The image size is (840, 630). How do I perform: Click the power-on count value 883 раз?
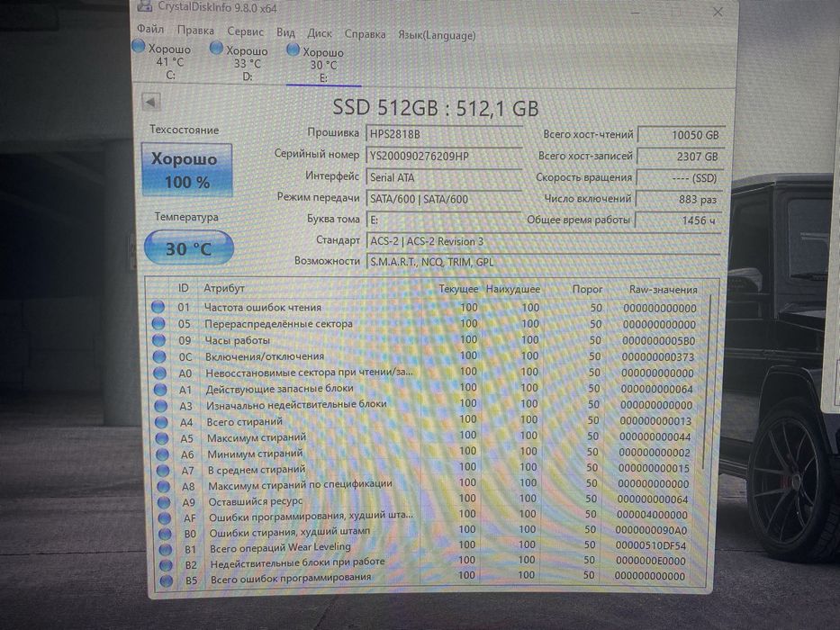[x=679, y=199]
